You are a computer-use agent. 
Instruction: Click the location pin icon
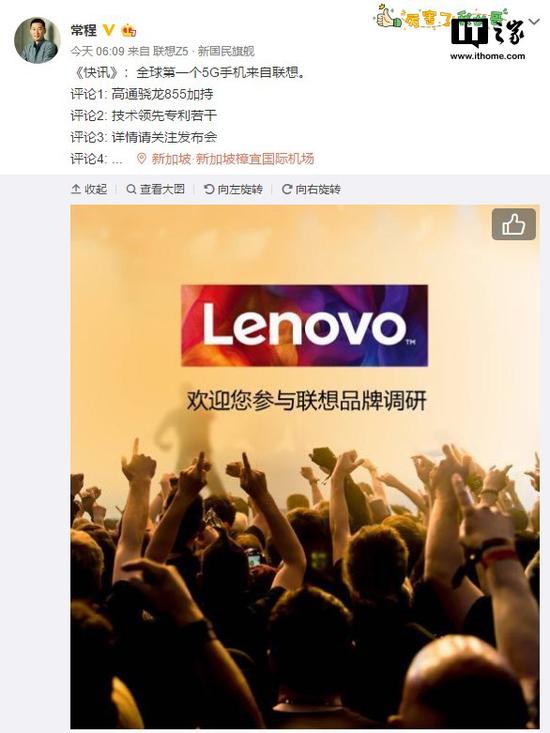pyautogui.click(x=142, y=159)
